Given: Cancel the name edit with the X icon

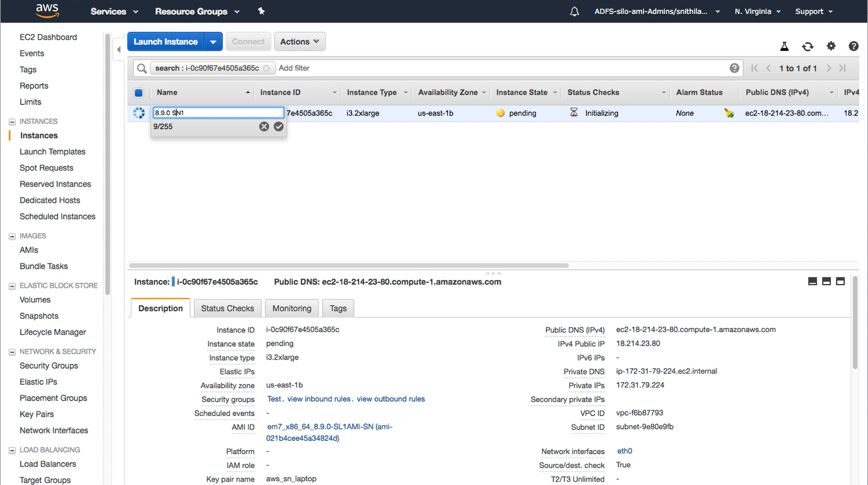Looking at the screenshot, I should (x=264, y=126).
